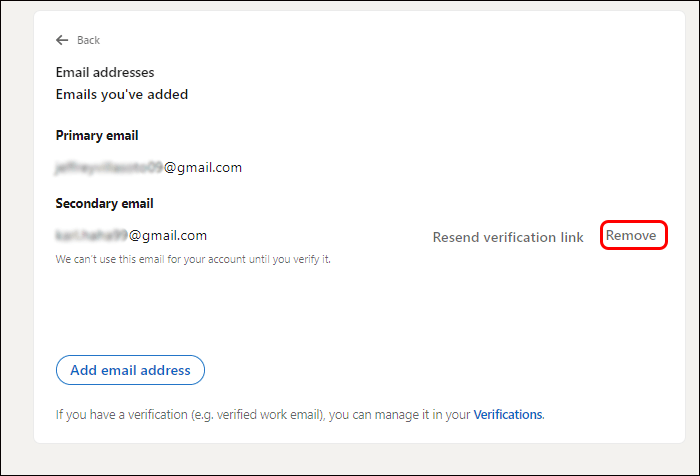The image size is (700, 476).
Task: Resend verification link for secondary email
Action: tap(508, 237)
